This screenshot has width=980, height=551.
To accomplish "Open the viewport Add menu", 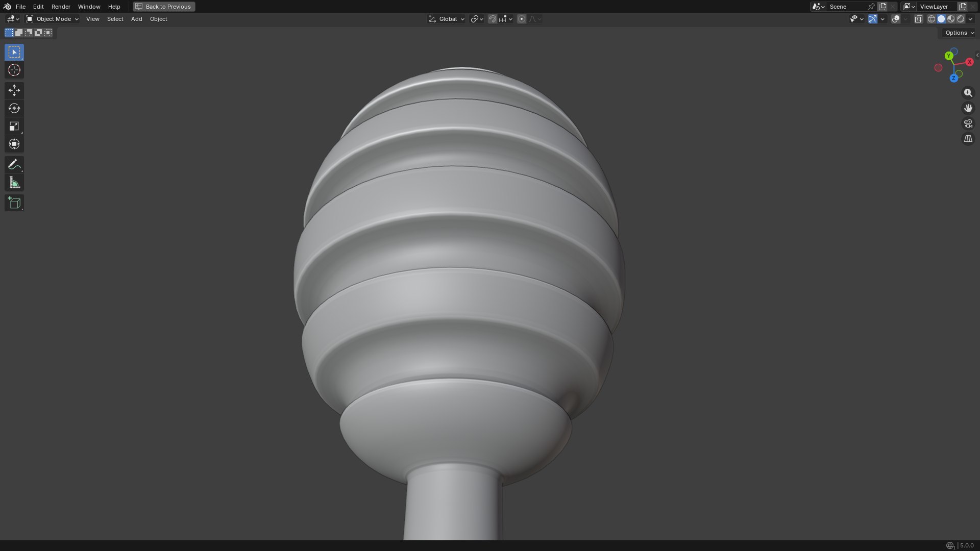I will [136, 19].
